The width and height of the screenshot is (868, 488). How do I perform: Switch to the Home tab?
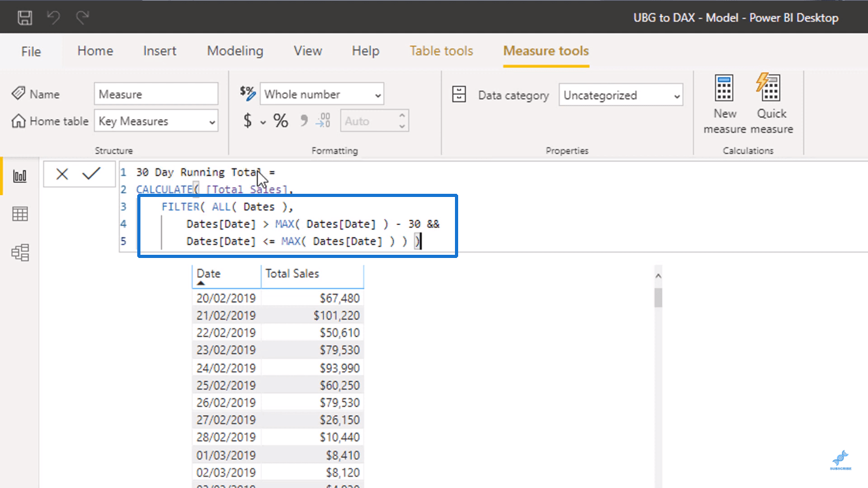pyautogui.click(x=95, y=51)
